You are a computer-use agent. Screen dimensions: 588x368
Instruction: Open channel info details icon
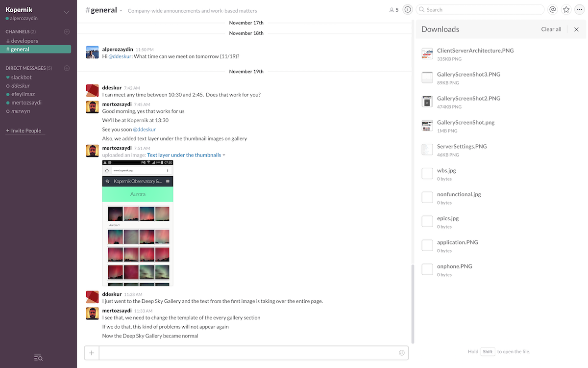(407, 10)
